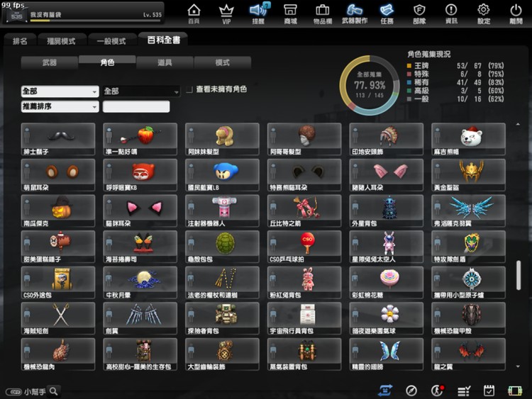The width and height of the screenshot is (532, 399).
Task: Open the 推薦排序 sort dropdown
Action: coord(60,107)
